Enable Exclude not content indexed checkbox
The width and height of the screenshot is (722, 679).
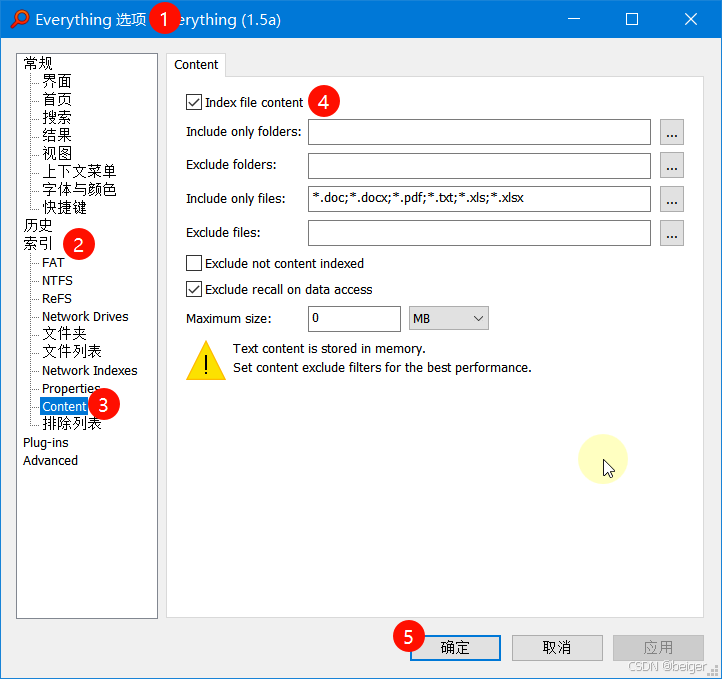pos(194,263)
